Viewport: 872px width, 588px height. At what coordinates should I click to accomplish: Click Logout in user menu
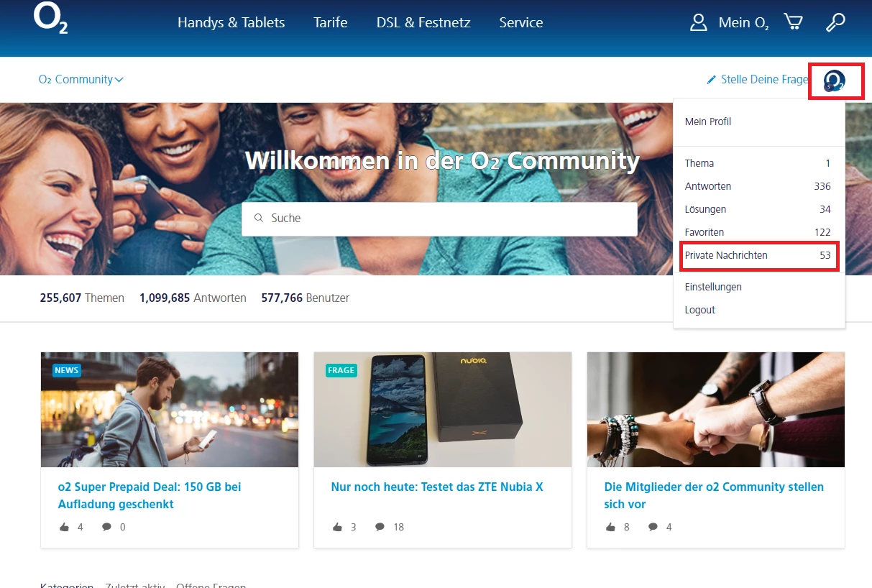(700, 310)
